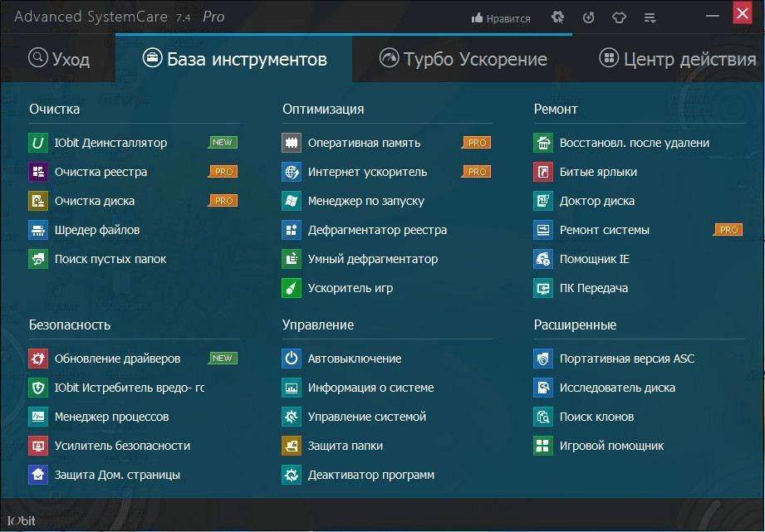Open the Битые ярлыки icon
Screen dimensions: 765x532
543,172
